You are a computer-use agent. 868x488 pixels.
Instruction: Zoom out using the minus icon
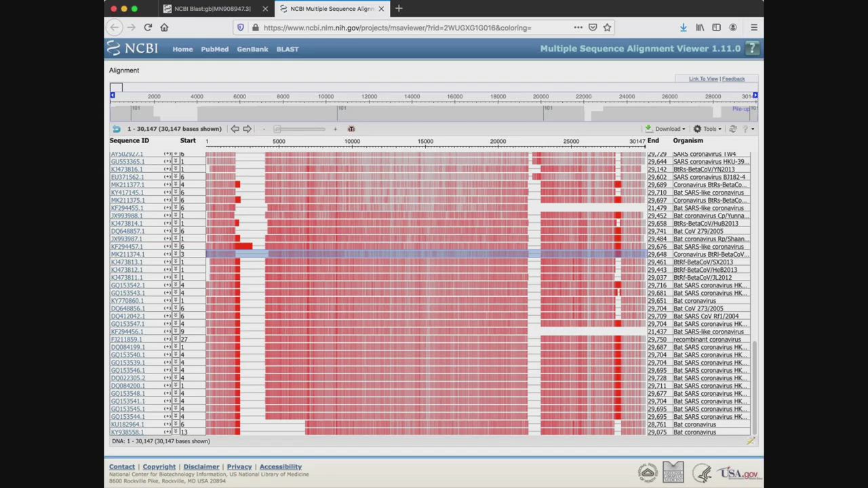[264, 129]
